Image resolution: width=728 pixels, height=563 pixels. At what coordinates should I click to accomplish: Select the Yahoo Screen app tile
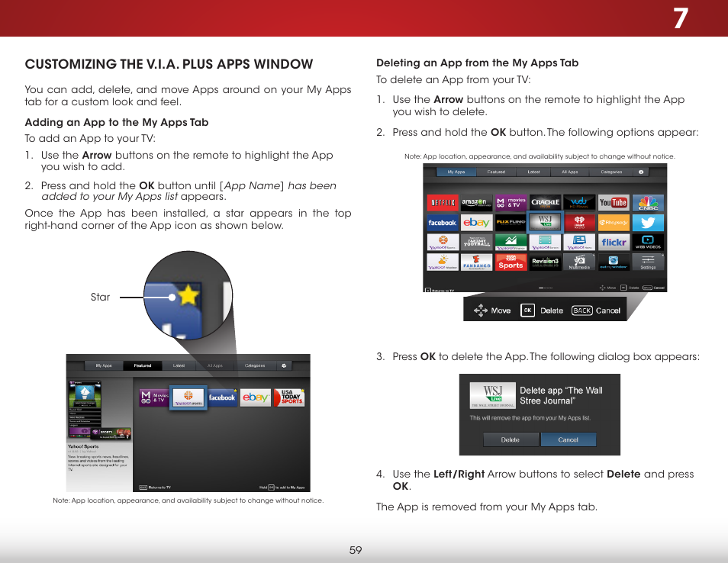(545, 242)
